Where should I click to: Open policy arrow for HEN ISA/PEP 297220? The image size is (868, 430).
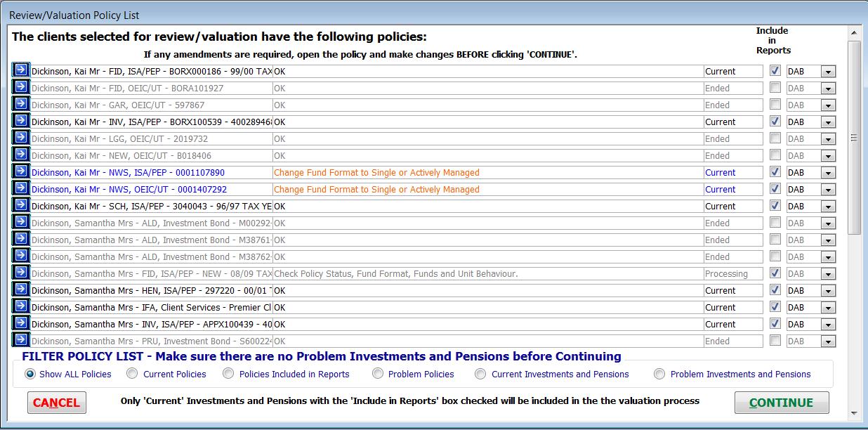click(21, 289)
